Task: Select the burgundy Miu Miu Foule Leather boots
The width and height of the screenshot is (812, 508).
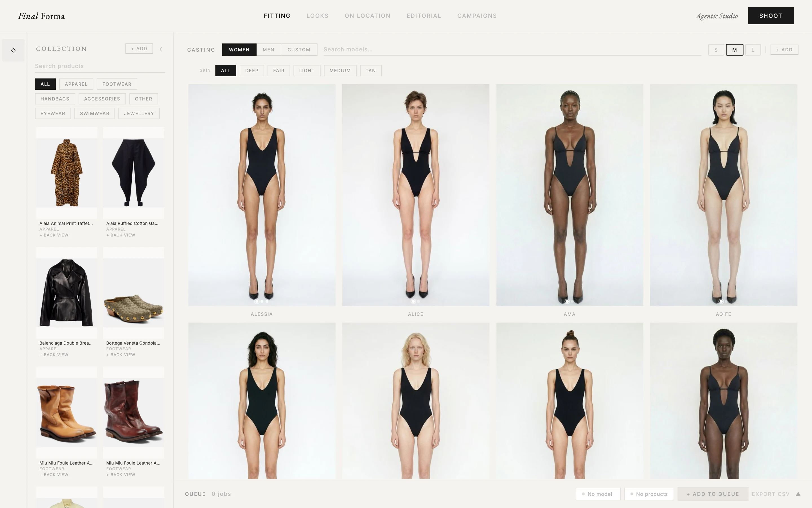Action: click(134, 413)
